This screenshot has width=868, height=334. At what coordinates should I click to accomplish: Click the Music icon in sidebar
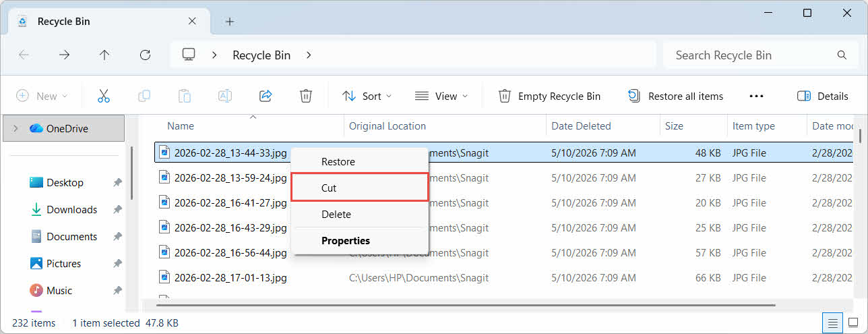(x=36, y=290)
